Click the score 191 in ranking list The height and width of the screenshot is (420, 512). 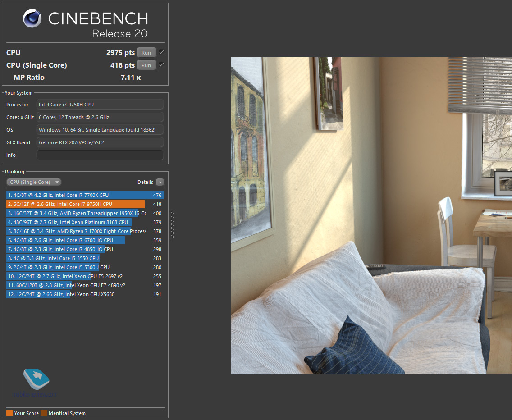coord(157,295)
